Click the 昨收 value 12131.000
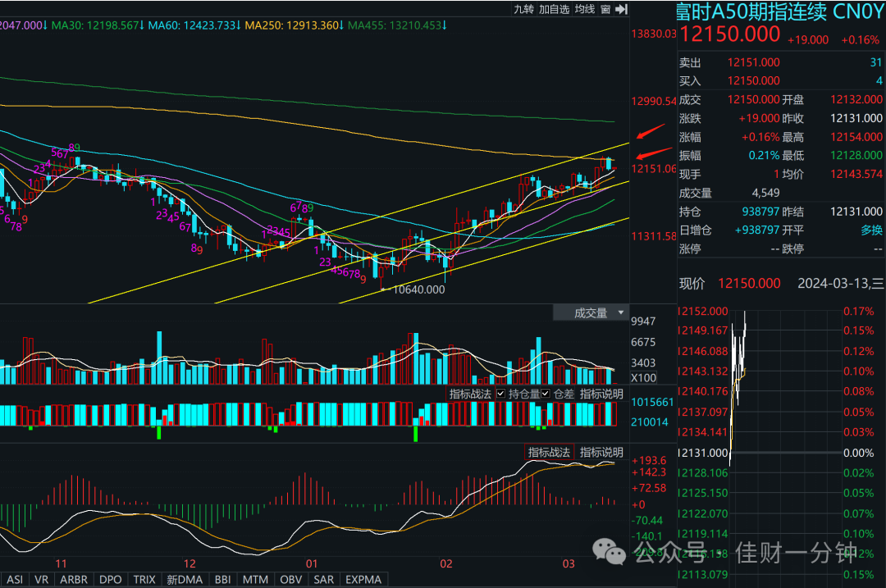This screenshot has height=588, width=886. point(856,118)
